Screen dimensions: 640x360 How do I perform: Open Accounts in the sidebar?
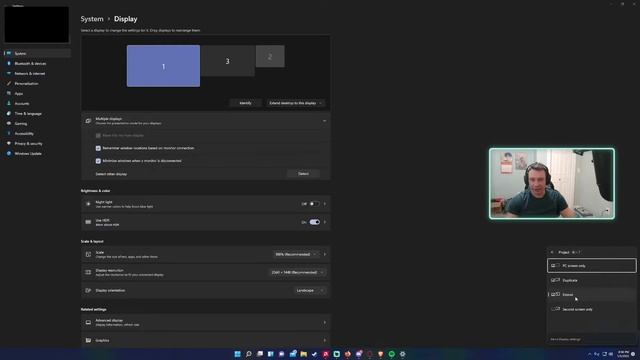pos(37,104)
